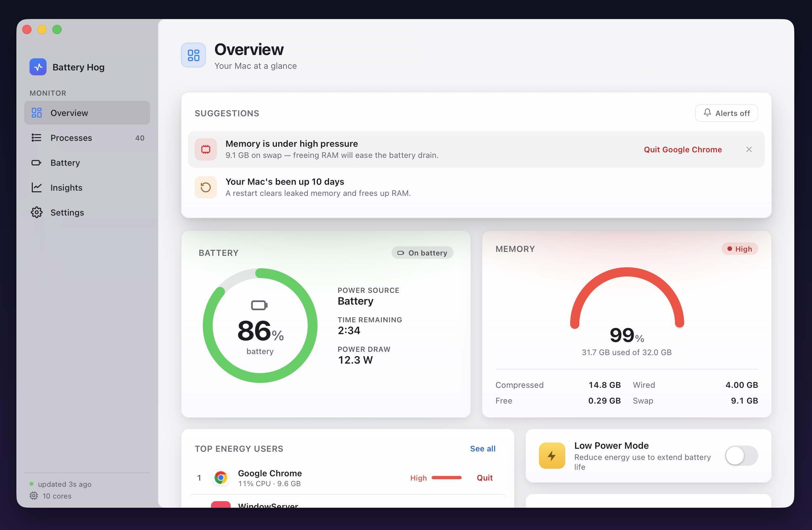The width and height of the screenshot is (812, 530).
Task: Click the Processes list icon in sidebar
Action: tap(36, 138)
